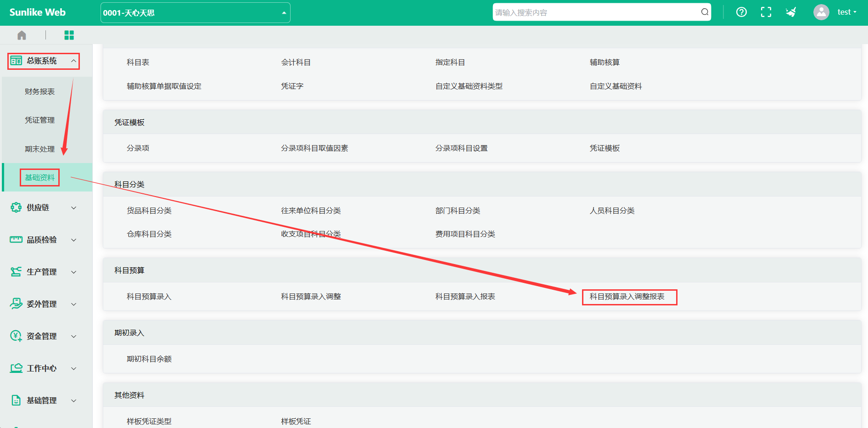Click the bird icon in the header
The image size is (868, 428).
click(791, 12)
